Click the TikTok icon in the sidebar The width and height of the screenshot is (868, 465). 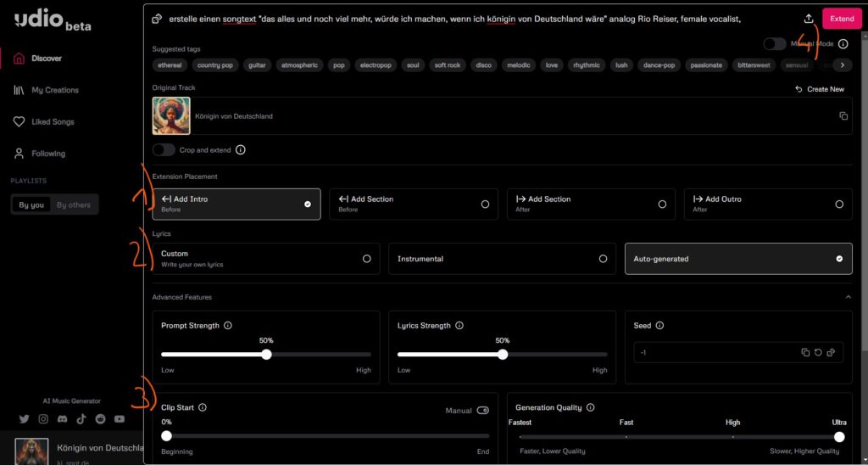[x=81, y=419]
